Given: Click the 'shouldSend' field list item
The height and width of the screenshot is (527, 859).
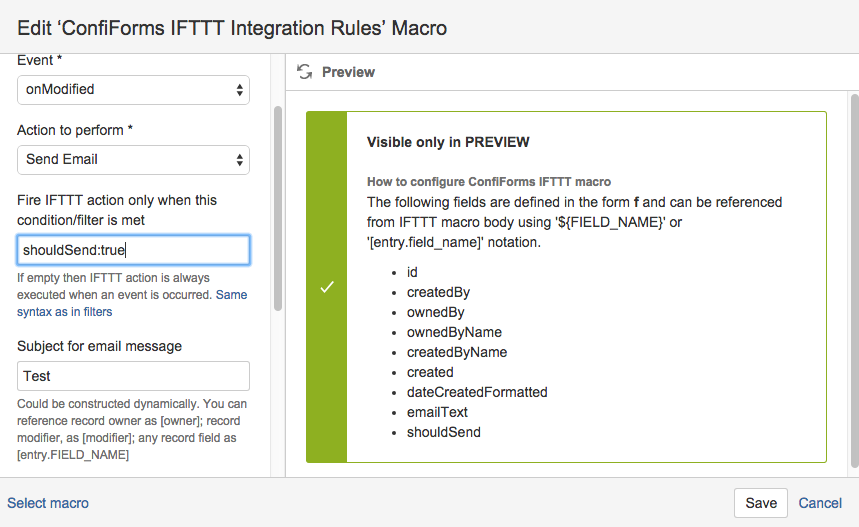Looking at the screenshot, I should (x=444, y=432).
